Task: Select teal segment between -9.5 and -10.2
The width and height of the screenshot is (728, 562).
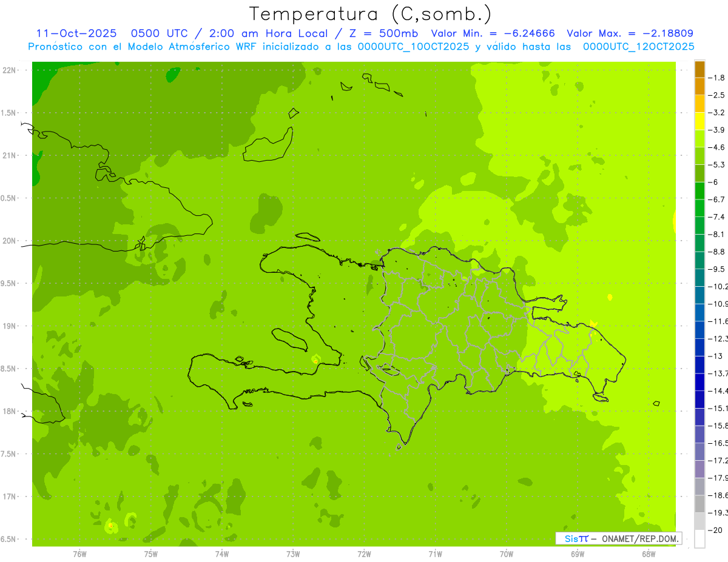Action: [699, 278]
